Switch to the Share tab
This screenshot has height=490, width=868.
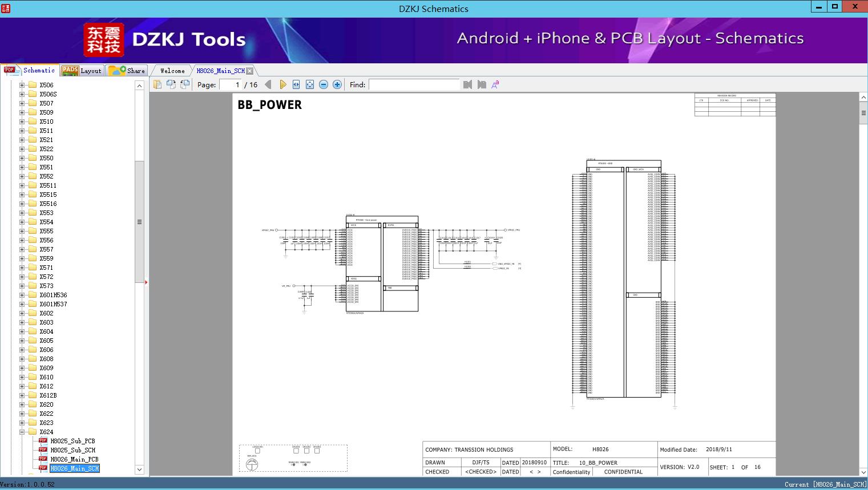point(127,71)
